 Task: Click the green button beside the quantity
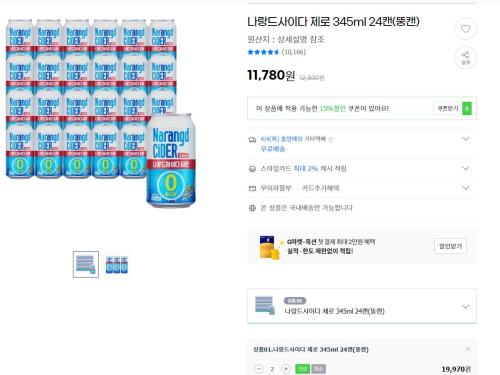[302, 369]
